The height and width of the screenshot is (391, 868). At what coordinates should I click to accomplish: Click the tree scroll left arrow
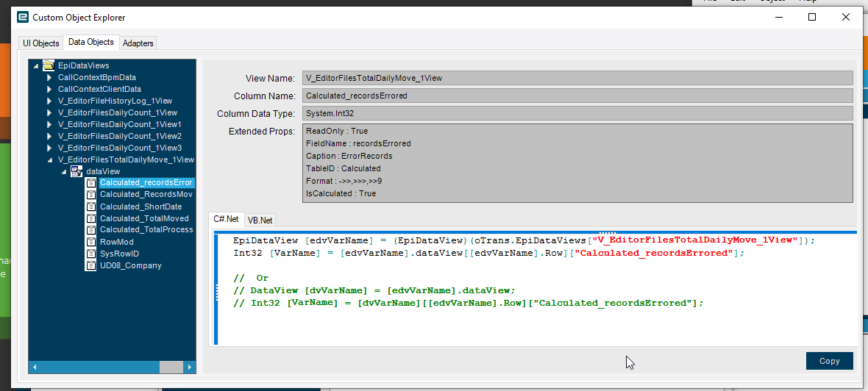(35, 367)
